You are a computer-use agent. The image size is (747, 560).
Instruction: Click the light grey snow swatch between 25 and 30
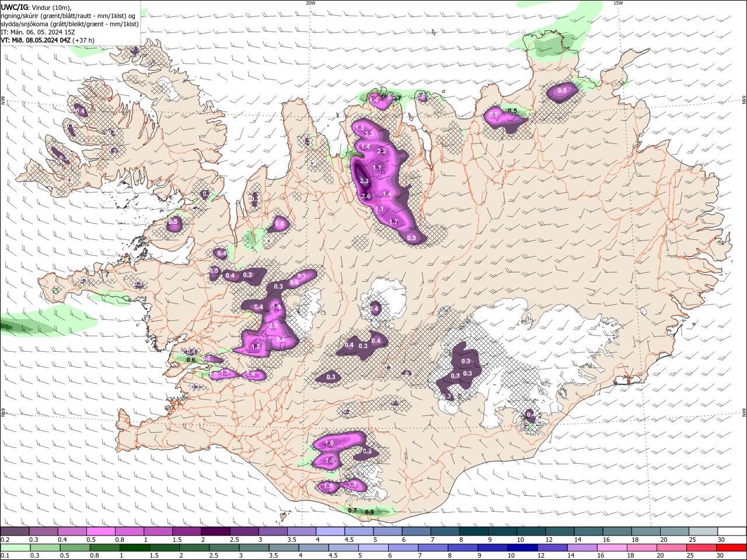coord(703,531)
